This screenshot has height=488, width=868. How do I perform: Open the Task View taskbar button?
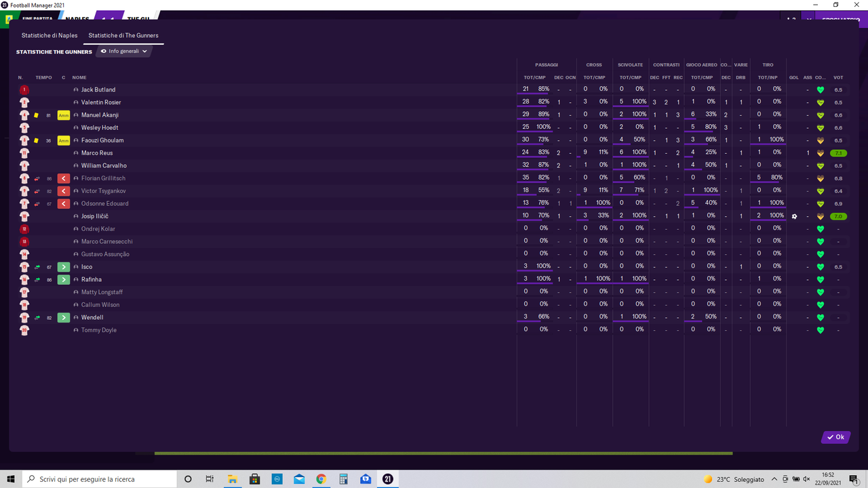click(x=210, y=479)
